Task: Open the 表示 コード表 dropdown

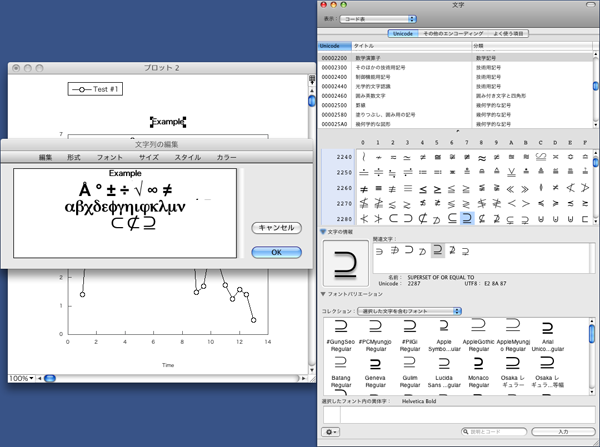Action: point(378,19)
